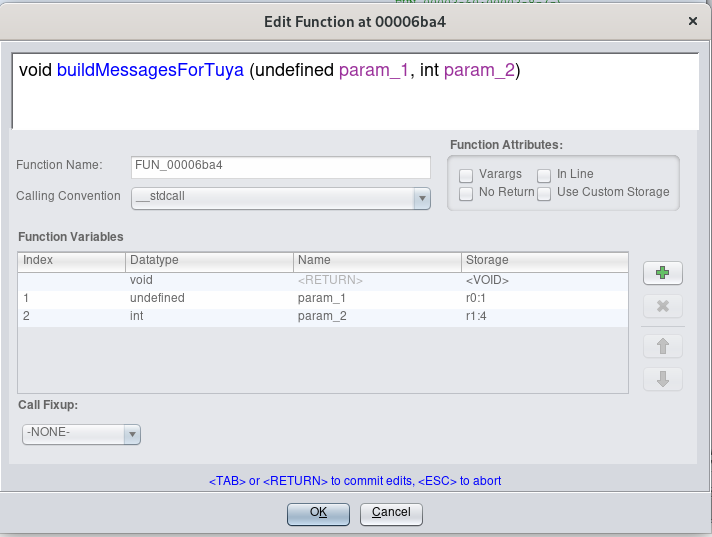Close the Edit Function dialog
Screen dimensions: 712x537
pyautogui.click(x=693, y=20)
